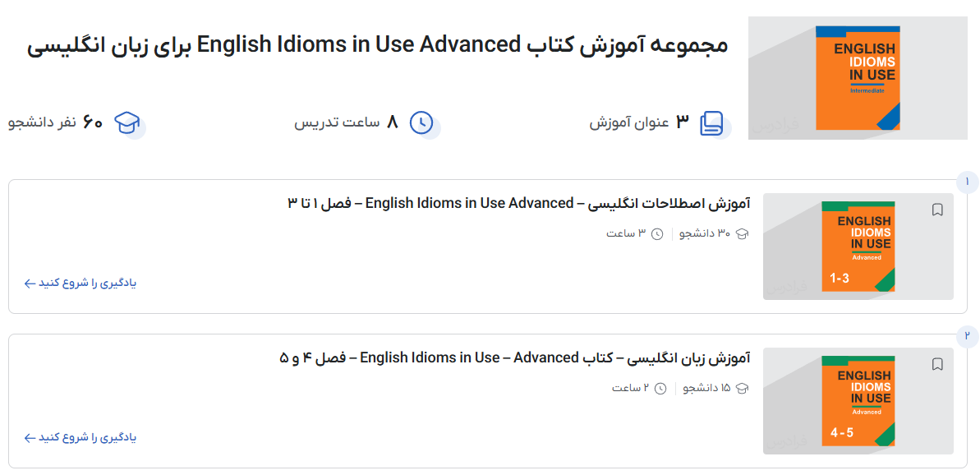The width and height of the screenshot is (980, 475).
Task: Click the student icon showing ۱۵ دانشجو
Action: (x=742, y=388)
